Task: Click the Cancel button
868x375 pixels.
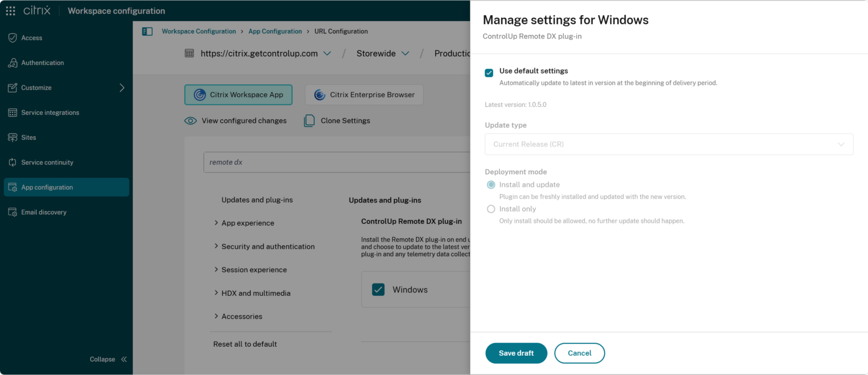Action: pyautogui.click(x=579, y=353)
